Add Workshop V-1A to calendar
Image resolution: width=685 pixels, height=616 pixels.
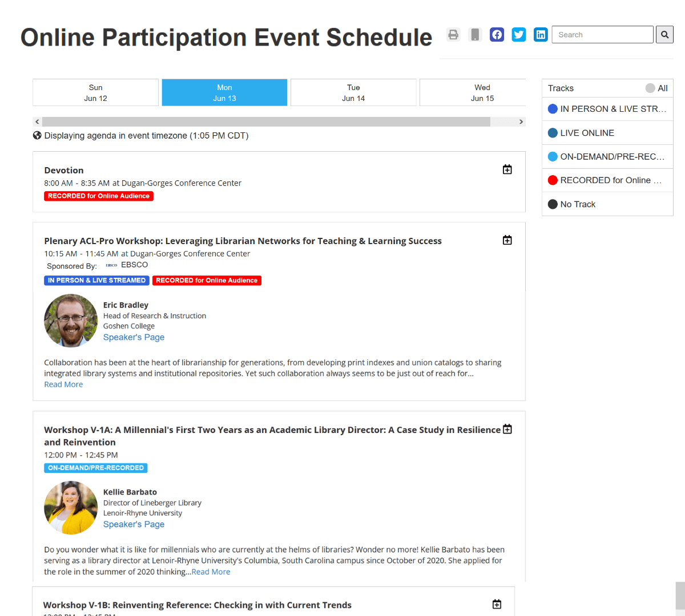[507, 429]
